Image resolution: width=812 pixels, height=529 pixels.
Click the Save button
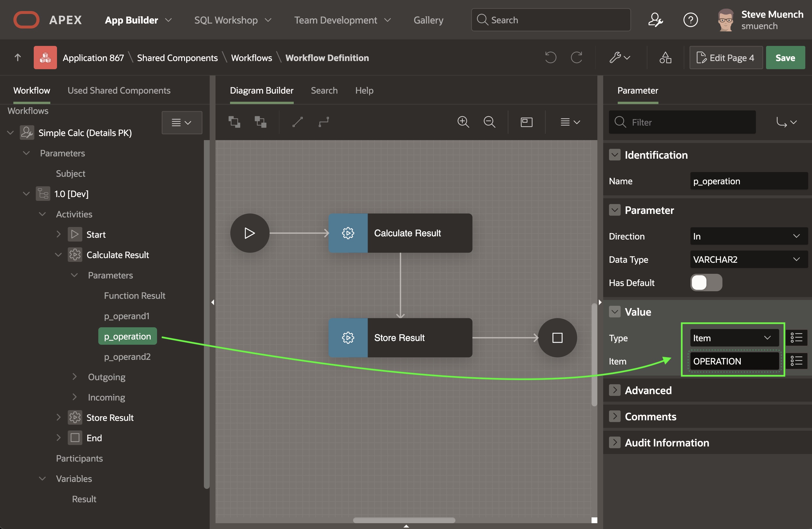785,57
